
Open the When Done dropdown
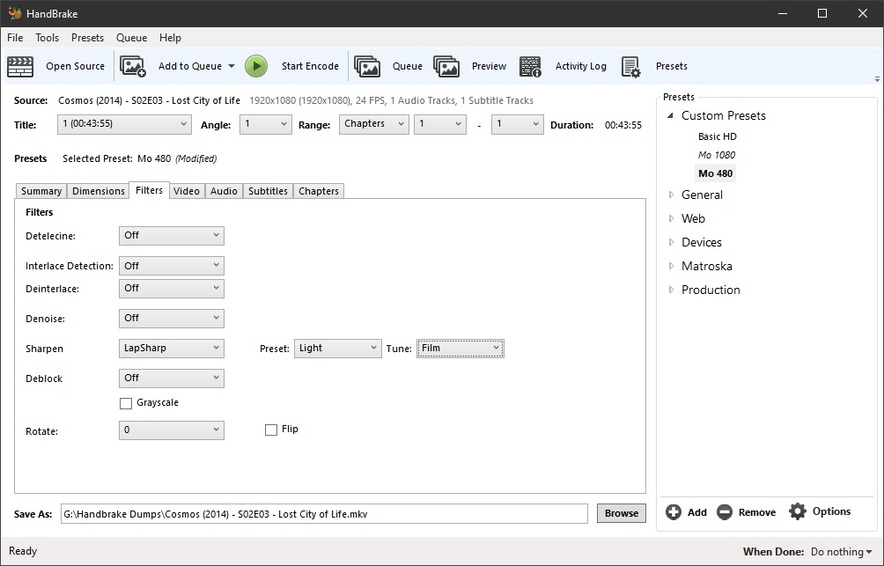pyautogui.click(x=841, y=552)
